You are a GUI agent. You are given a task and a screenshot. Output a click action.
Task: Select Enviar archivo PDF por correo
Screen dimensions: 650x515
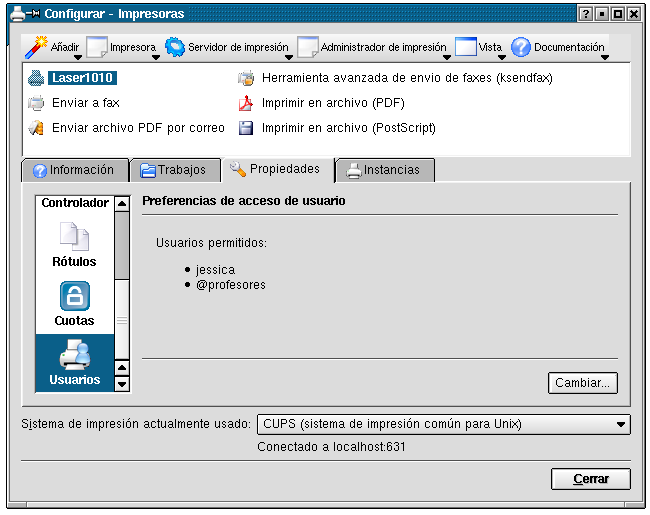[x=138, y=128]
